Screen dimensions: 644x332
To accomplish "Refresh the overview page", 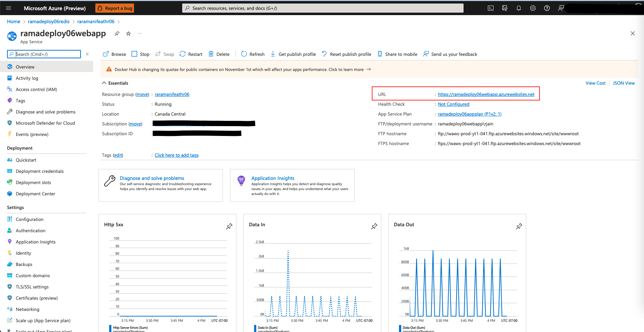I will click(x=253, y=54).
